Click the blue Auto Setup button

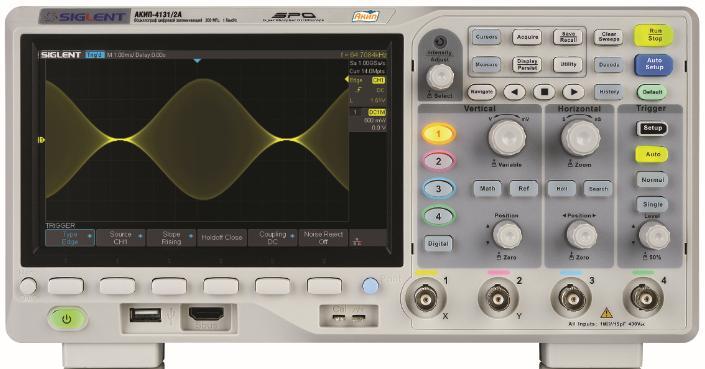click(x=654, y=64)
